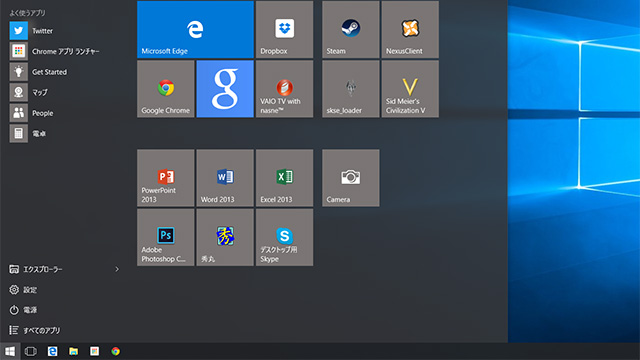The image size is (640, 360).
Task: Expand the エクスプローラー jump list arrow
Action: click(x=117, y=269)
